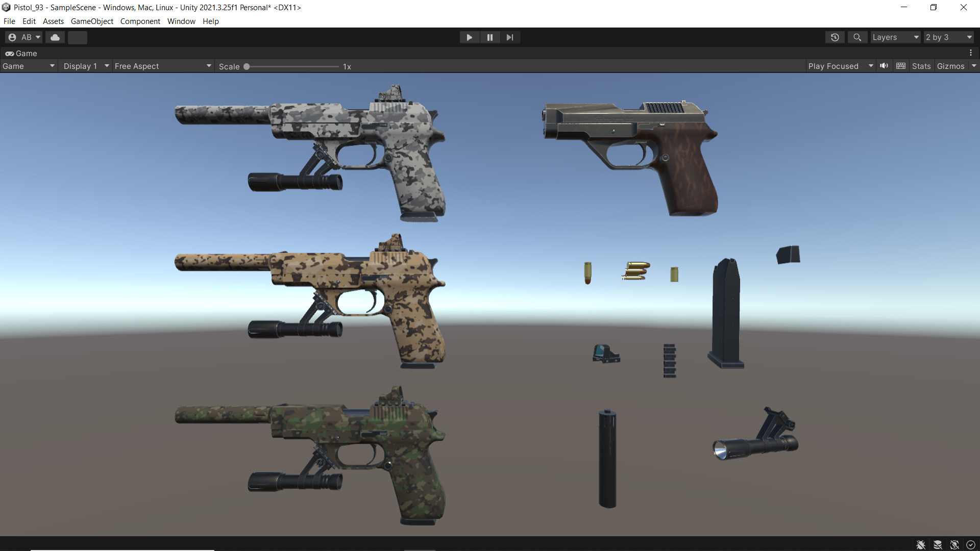This screenshot has width=980, height=551.
Task: Open the Help menu
Action: 210,21
